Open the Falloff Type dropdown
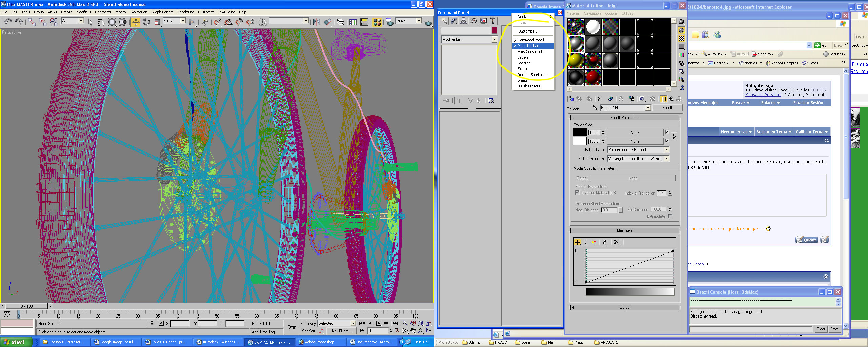 (x=638, y=150)
